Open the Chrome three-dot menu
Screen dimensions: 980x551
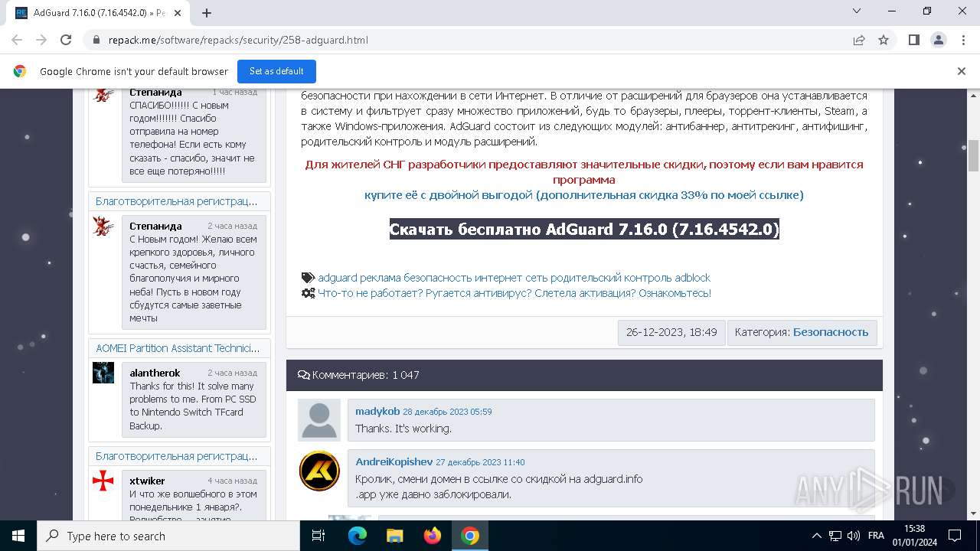pos(962,40)
